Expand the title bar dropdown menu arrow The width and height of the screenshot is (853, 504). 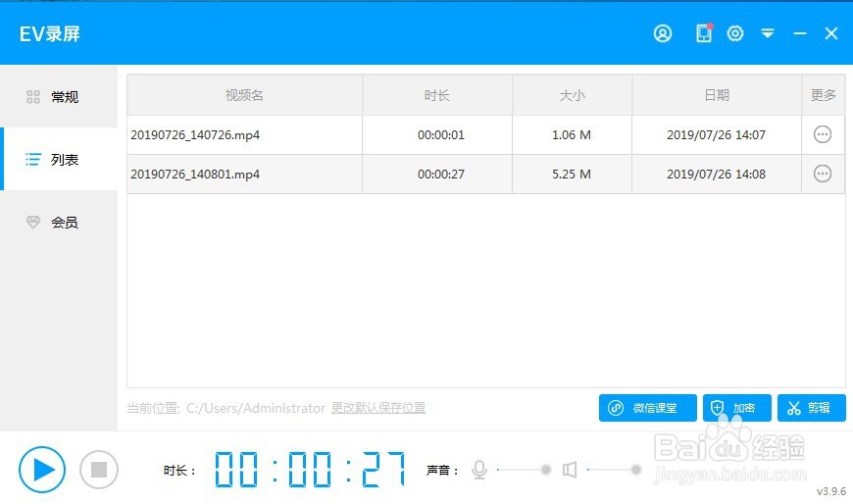(x=768, y=33)
